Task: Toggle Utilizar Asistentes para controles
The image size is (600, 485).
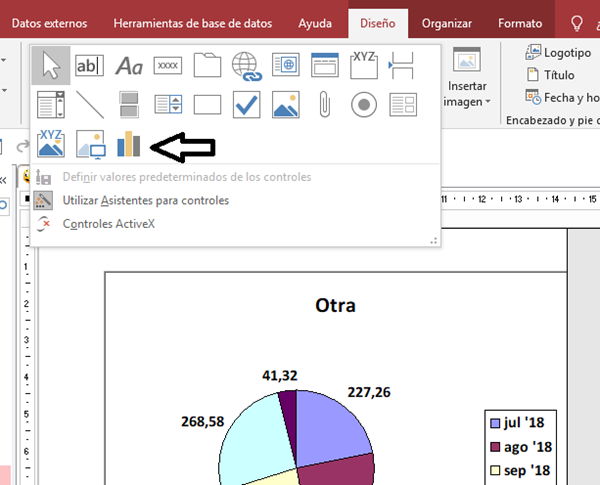Action: pyautogui.click(x=145, y=200)
